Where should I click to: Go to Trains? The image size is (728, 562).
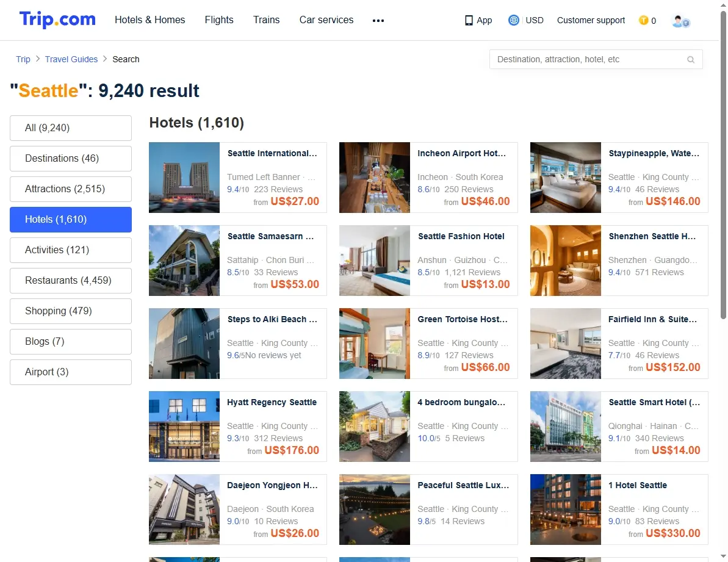pyautogui.click(x=267, y=20)
